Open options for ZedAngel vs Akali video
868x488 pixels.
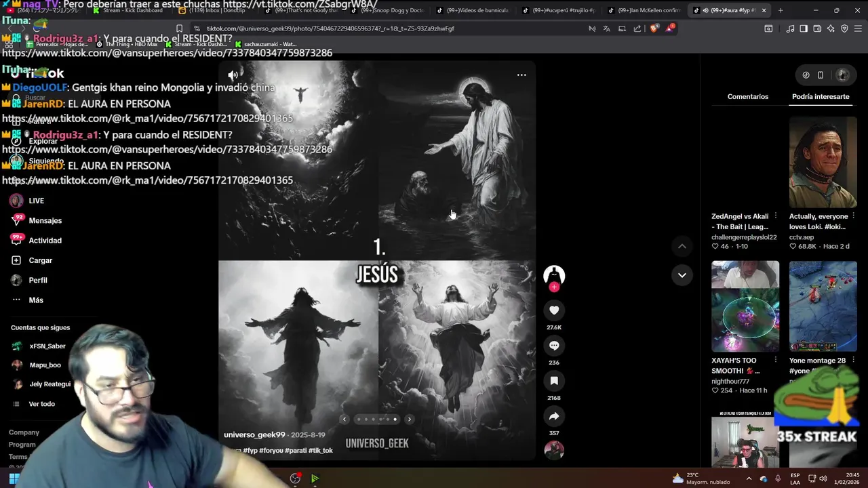(776, 216)
